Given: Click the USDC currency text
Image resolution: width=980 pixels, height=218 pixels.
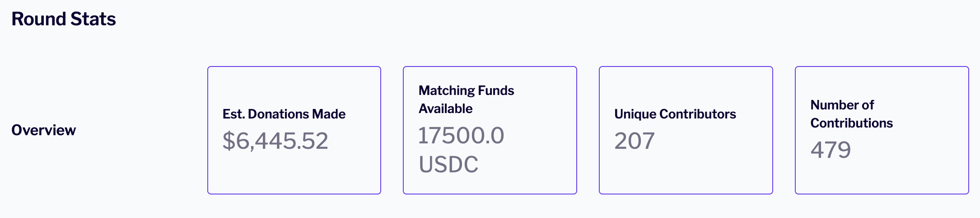Looking at the screenshot, I should point(448,164).
